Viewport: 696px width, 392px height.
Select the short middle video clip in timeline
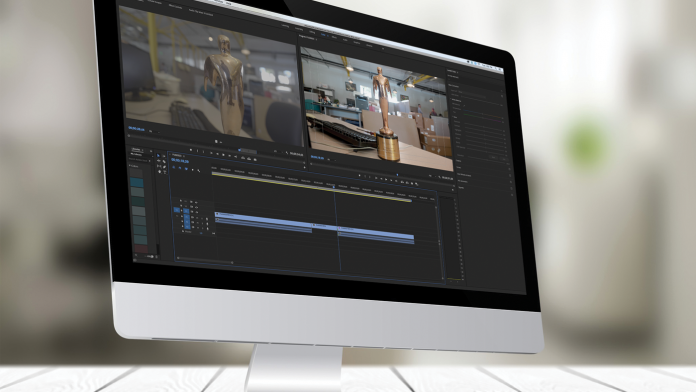coord(325,226)
